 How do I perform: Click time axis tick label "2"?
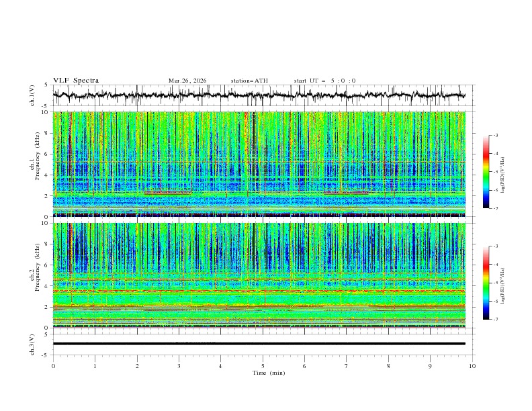tap(137, 366)
